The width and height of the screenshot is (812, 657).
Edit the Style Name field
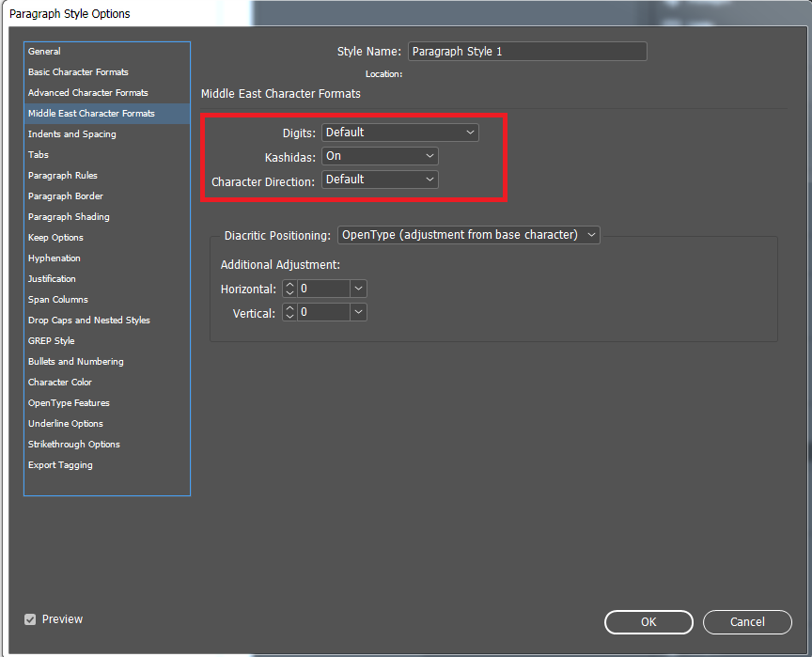(527, 52)
